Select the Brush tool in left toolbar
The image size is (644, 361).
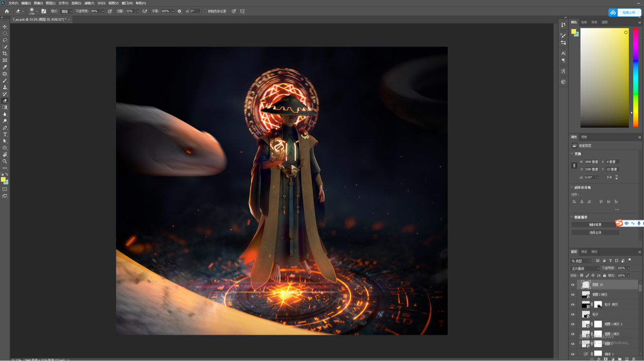[x=5, y=81]
